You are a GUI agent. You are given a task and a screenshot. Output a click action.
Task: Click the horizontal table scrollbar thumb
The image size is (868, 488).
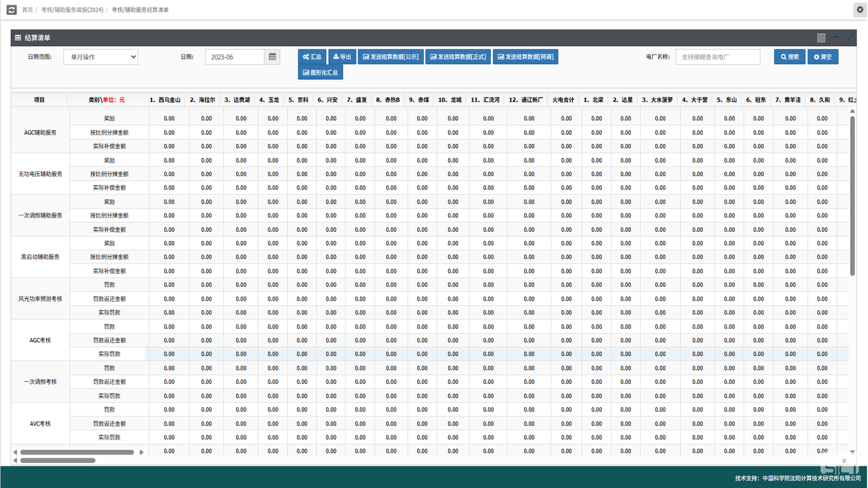[77, 452]
